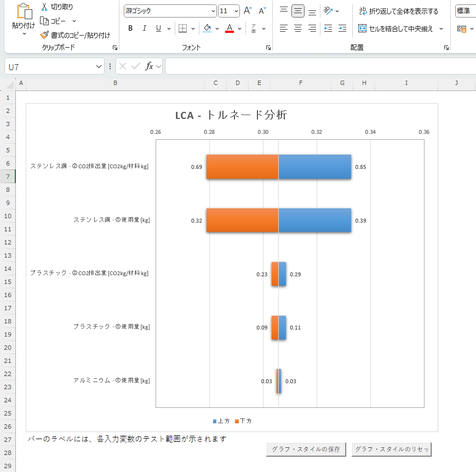Open the font size dropdown showing 11
This screenshot has height=472, width=476.
pyautogui.click(x=236, y=11)
